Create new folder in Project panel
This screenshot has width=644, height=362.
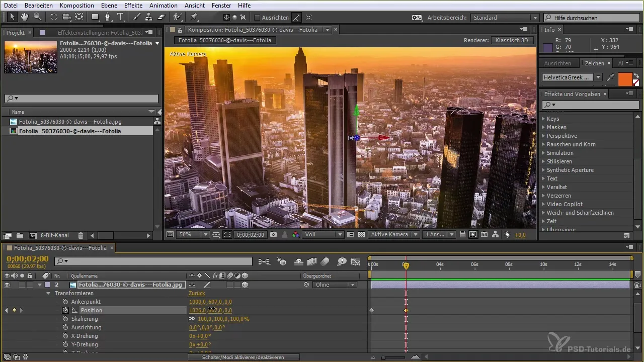tap(20, 235)
